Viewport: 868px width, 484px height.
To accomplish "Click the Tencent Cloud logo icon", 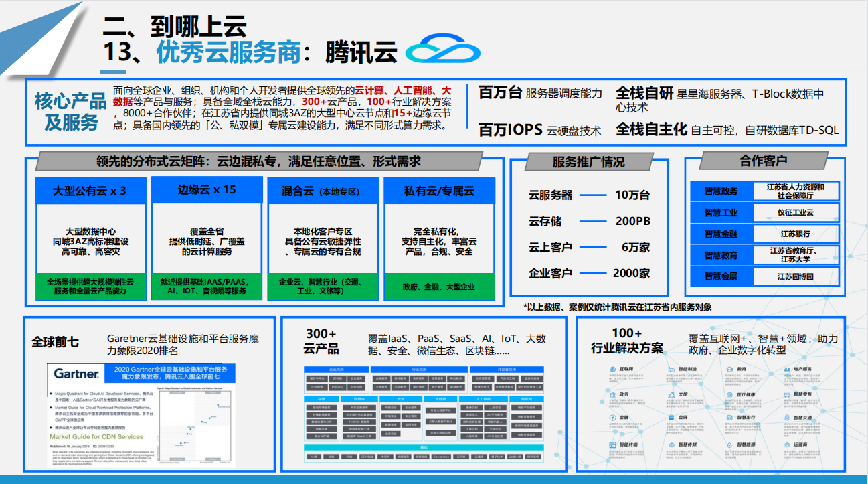I will pos(444,51).
